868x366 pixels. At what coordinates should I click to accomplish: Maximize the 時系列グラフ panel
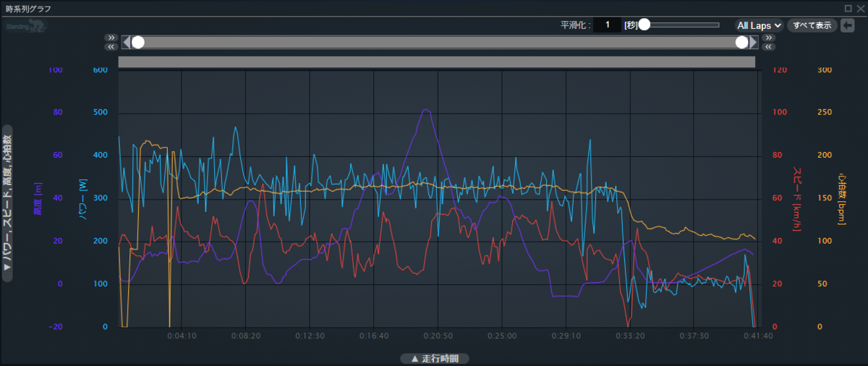click(848, 9)
